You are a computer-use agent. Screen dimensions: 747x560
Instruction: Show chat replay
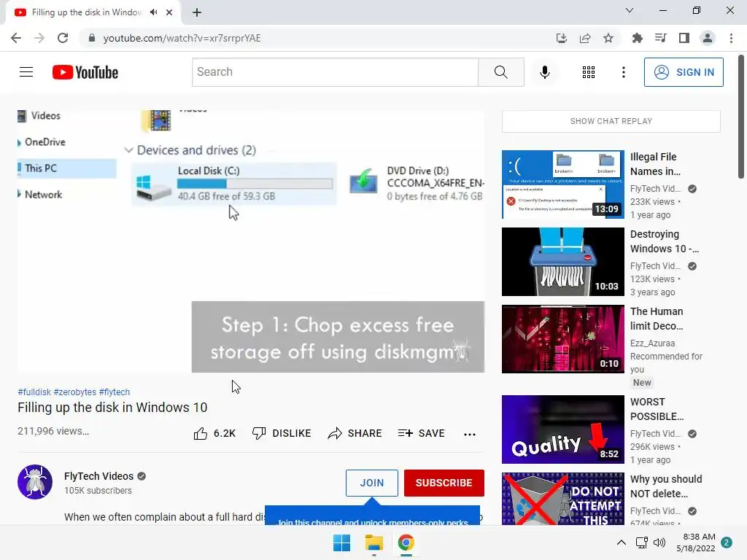(x=611, y=121)
